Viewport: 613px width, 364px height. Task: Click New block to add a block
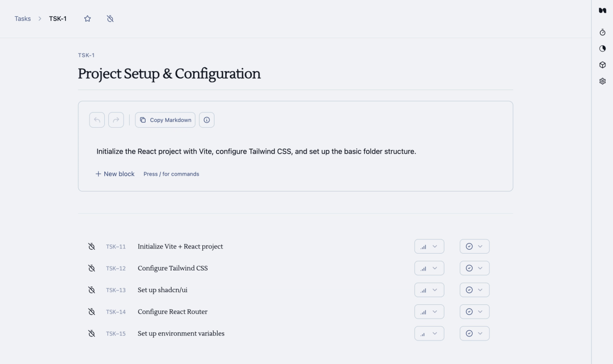point(115,174)
